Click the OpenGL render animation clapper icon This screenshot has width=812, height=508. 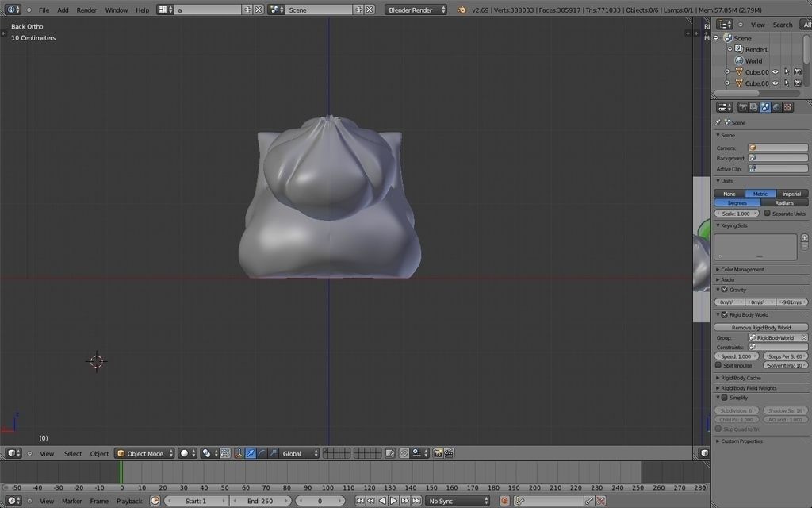[449, 453]
